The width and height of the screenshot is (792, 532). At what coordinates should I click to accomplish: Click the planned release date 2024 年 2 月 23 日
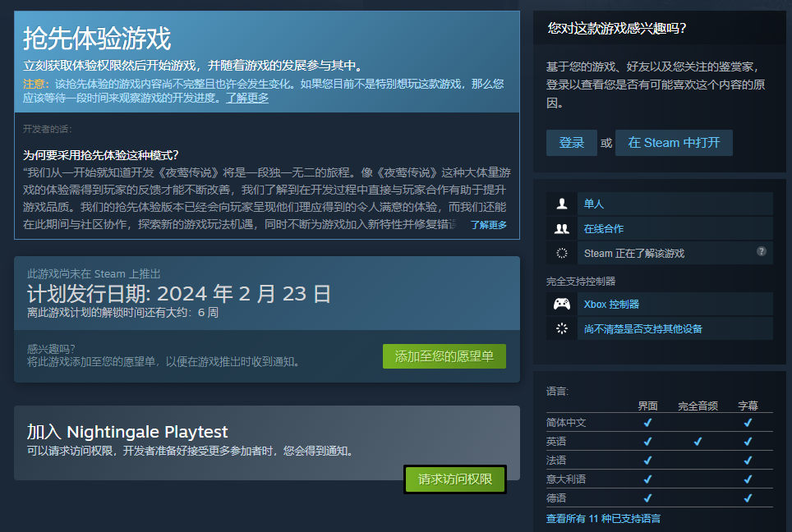point(244,294)
